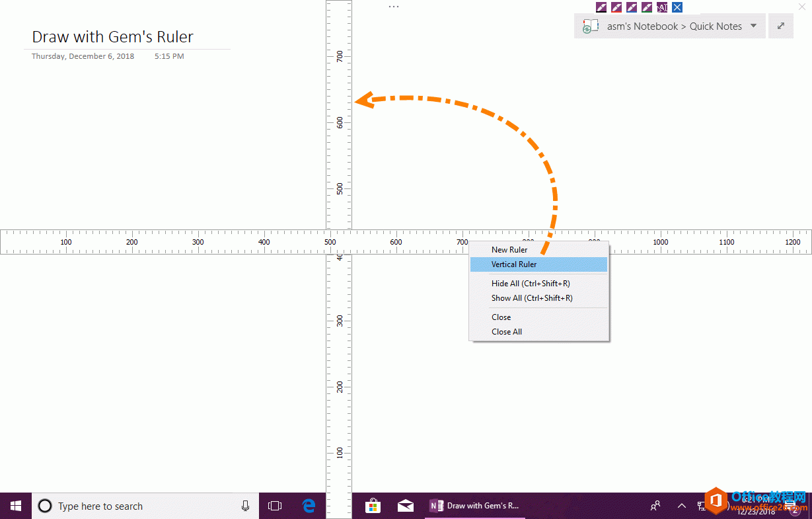Click the page time 5:15 PM
This screenshot has width=812, height=519.
click(x=169, y=56)
